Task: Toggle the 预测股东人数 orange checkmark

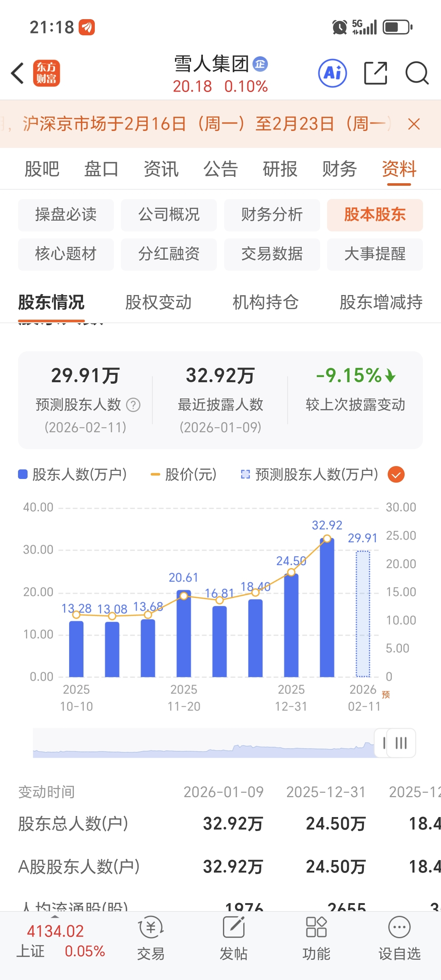Action: pos(396,475)
